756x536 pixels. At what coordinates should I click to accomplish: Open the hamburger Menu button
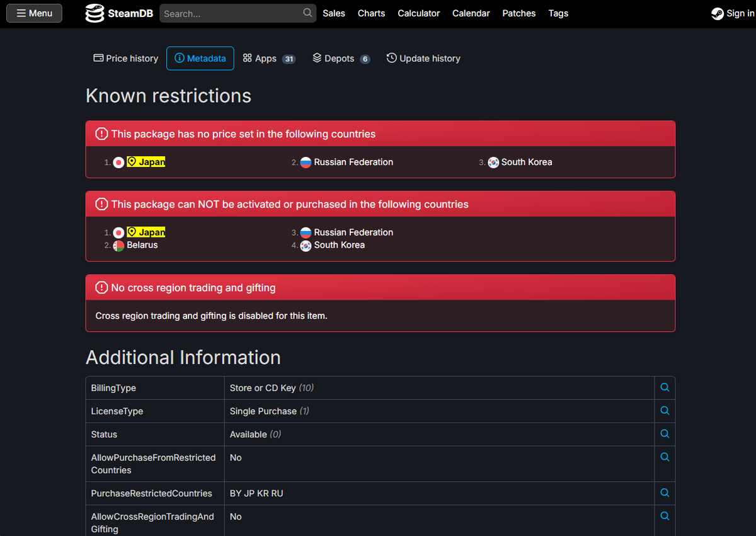(x=34, y=13)
